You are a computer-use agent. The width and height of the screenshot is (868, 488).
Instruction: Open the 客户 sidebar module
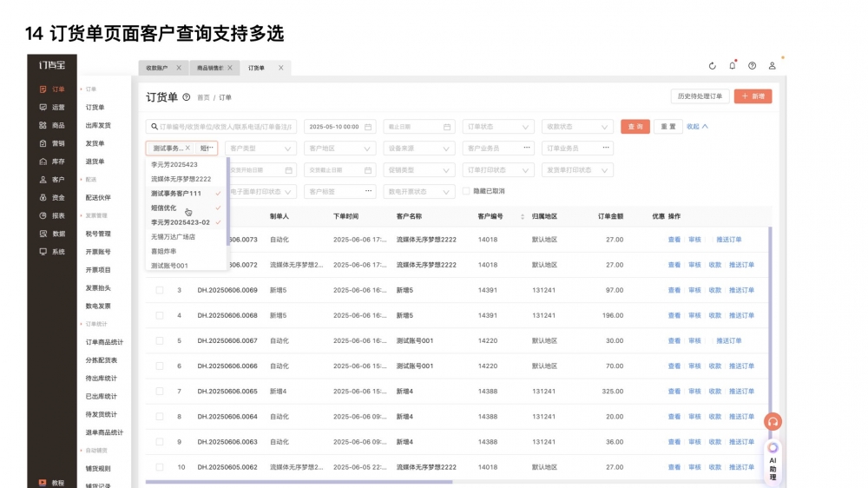tap(52, 180)
